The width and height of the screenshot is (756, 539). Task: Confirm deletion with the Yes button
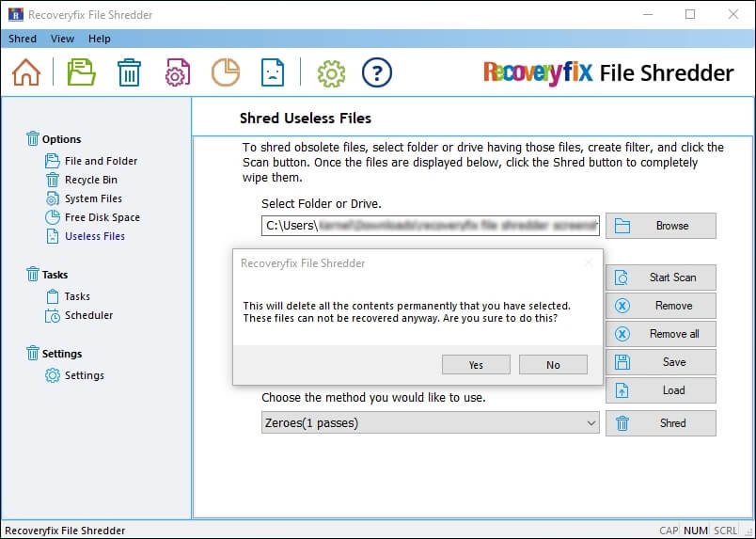coord(475,365)
